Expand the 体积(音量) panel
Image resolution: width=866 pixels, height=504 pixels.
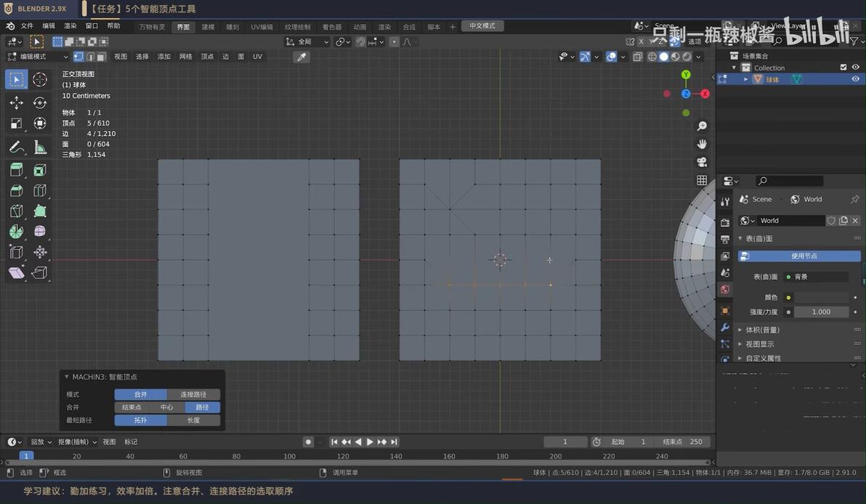point(740,330)
